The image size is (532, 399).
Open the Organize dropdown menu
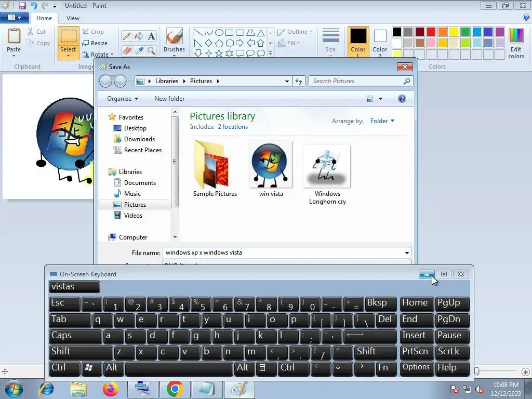123,99
